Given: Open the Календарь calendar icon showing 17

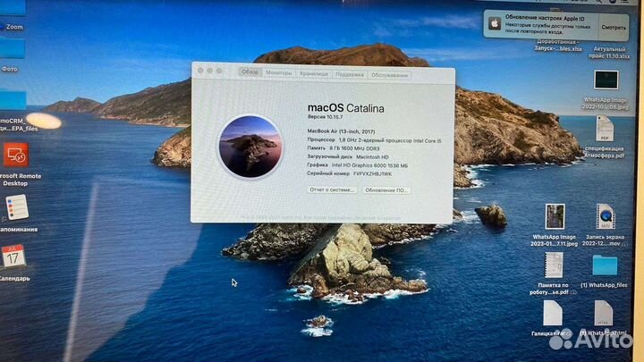Looking at the screenshot, I should coord(13,257).
